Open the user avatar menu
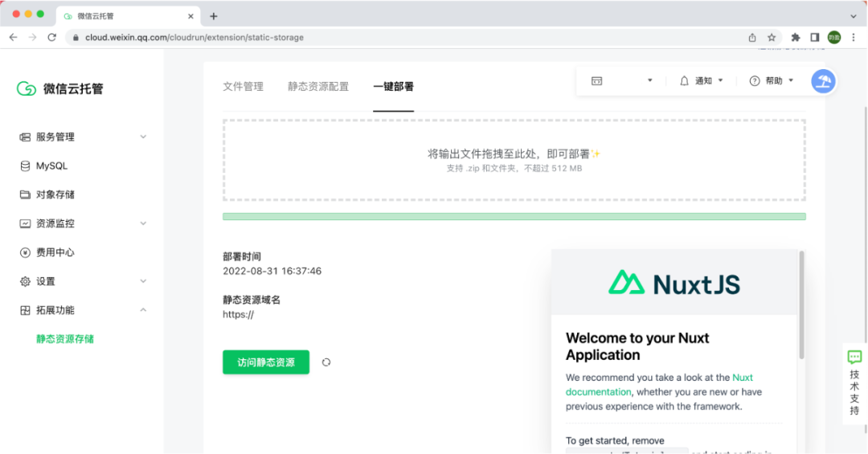The height and width of the screenshot is (454, 868). click(823, 81)
